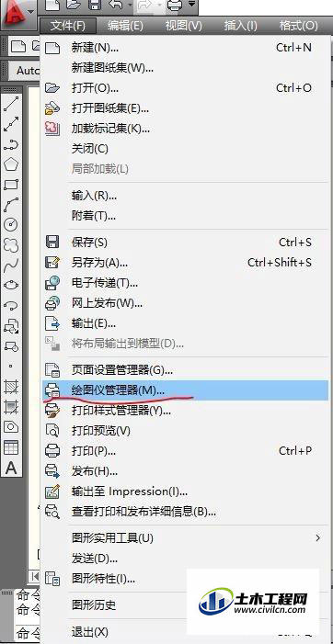Open the 编辑(E) menu
333x644 pixels.
point(125,26)
